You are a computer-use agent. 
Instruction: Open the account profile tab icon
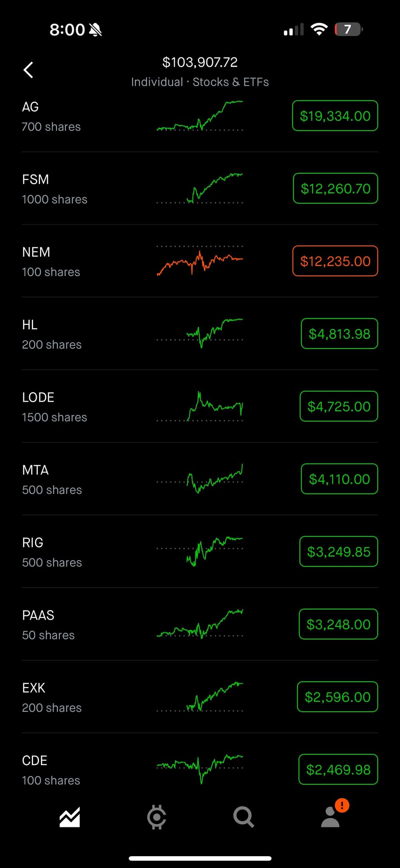(x=330, y=818)
